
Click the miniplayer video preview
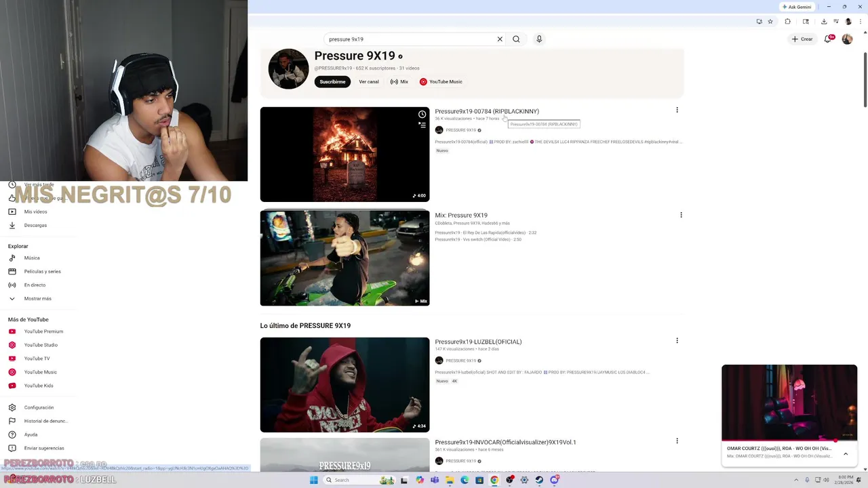(789, 403)
